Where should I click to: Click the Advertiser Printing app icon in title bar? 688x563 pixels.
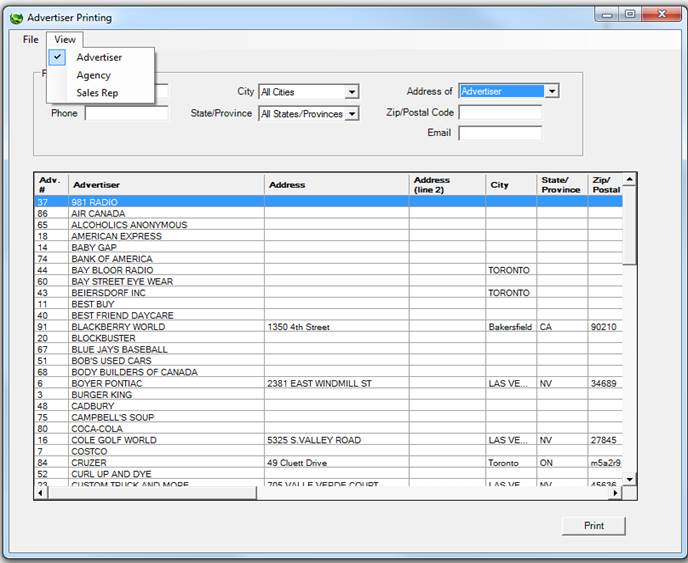15,18
